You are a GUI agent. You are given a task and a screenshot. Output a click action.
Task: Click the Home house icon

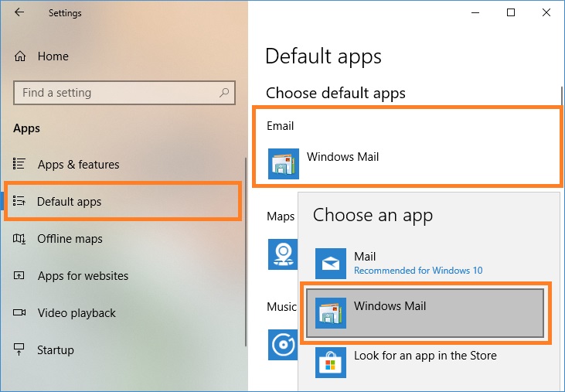coord(20,56)
